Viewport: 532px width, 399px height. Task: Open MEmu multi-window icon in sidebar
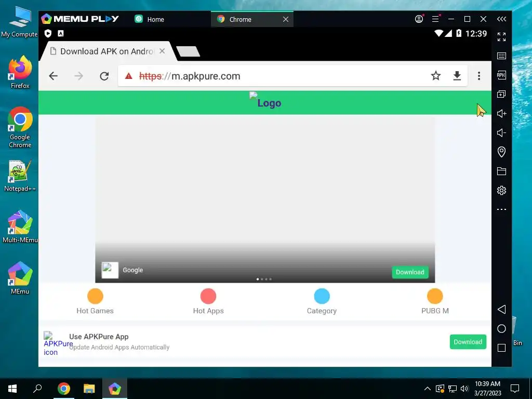pyautogui.click(x=501, y=94)
